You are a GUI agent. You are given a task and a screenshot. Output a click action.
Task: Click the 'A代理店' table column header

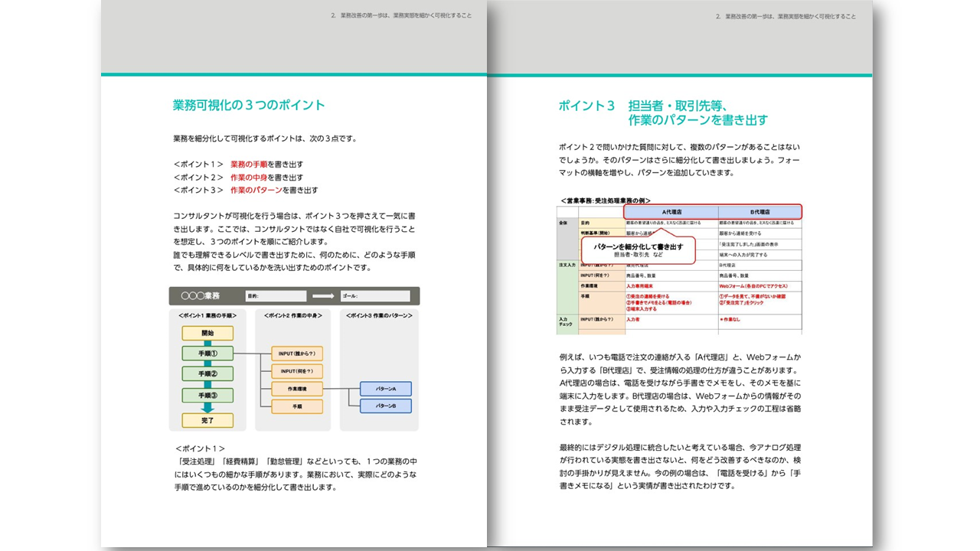[671, 212]
